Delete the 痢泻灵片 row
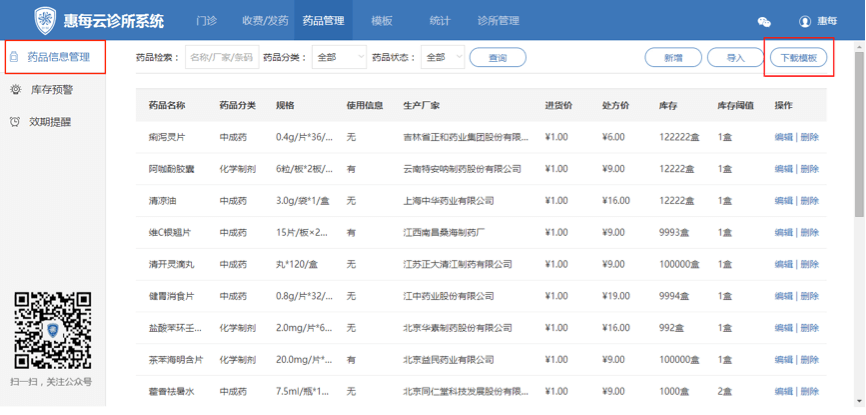The width and height of the screenshot is (866, 415). (x=810, y=137)
